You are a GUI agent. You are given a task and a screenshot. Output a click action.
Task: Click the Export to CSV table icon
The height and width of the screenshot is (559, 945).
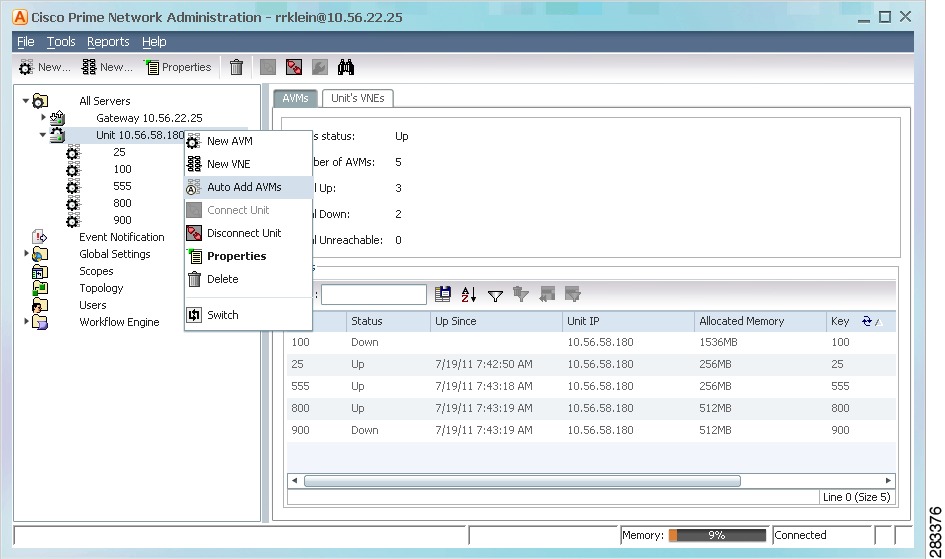pos(443,294)
